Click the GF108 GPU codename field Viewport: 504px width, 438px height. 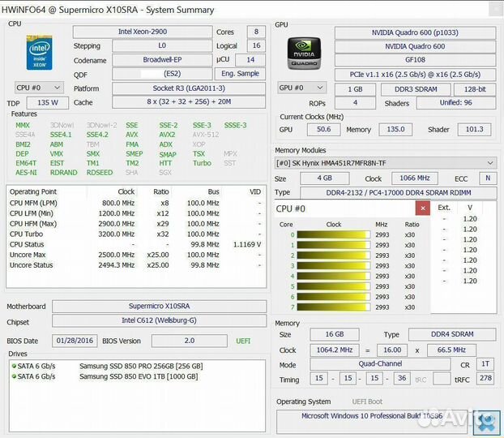click(x=415, y=60)
